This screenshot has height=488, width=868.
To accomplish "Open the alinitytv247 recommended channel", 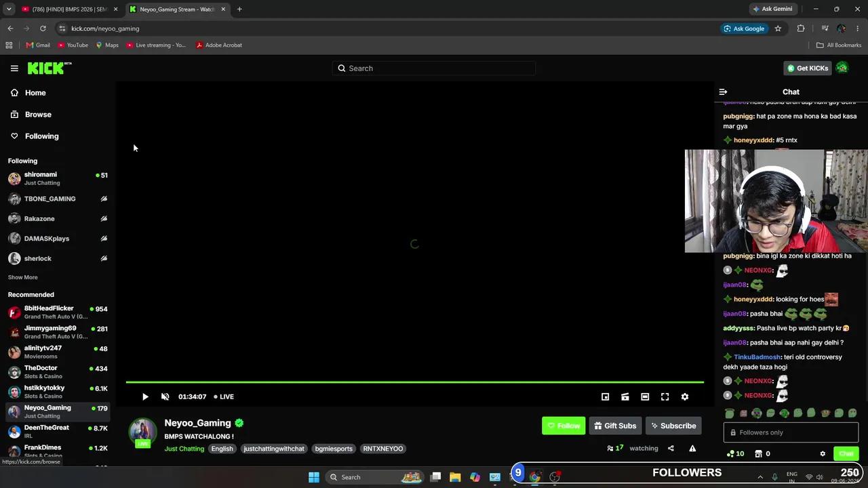I will (x=58, y=352).
